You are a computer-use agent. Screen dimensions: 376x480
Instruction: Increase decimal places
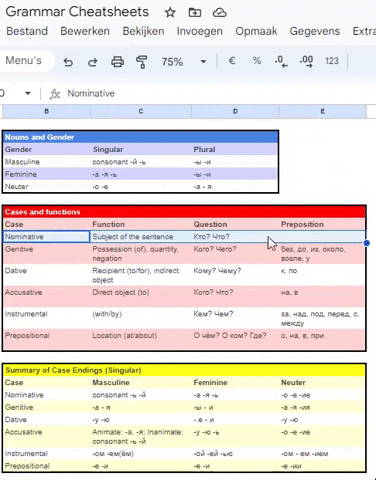pos(306,61)
